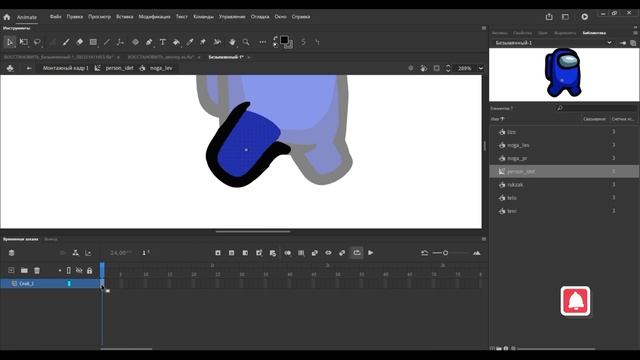Image resolution: width=640 pixels, height=360 pixels.
Task: Select the Rectangle tool
Action: [93, 42]
